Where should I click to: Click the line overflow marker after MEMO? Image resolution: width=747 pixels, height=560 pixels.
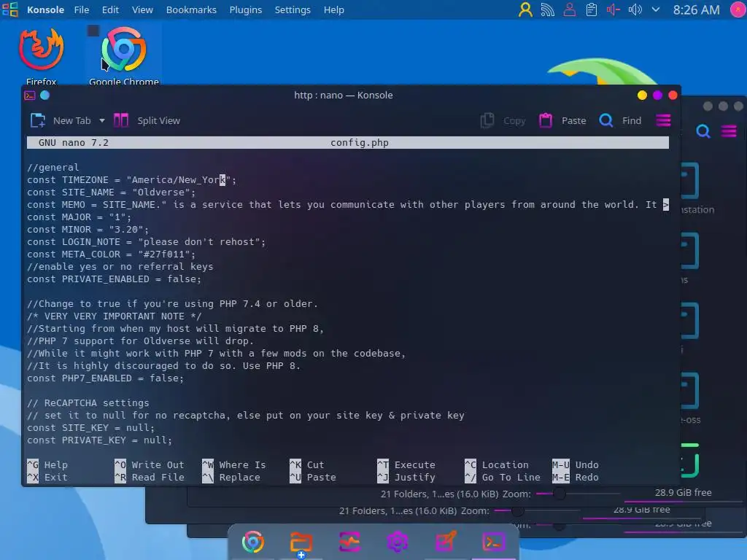pos(665,205)
